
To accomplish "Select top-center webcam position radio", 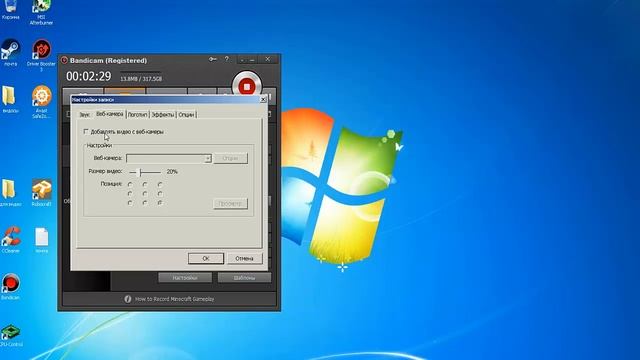I will 145,184.
